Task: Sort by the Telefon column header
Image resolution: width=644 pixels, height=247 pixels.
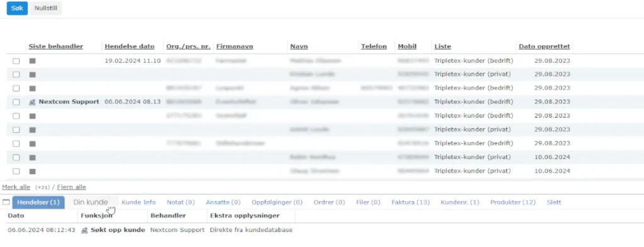Action: click(374, 47)
